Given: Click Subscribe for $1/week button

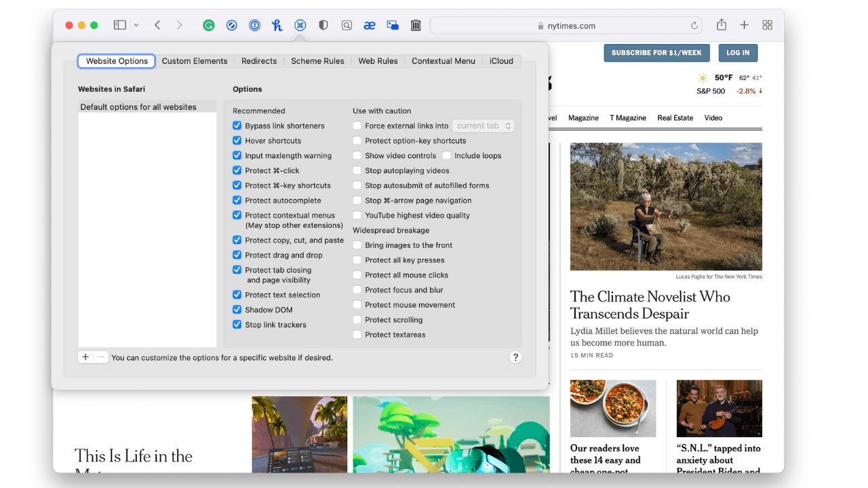Looking at the screenshot, I should tap(656, 53).
